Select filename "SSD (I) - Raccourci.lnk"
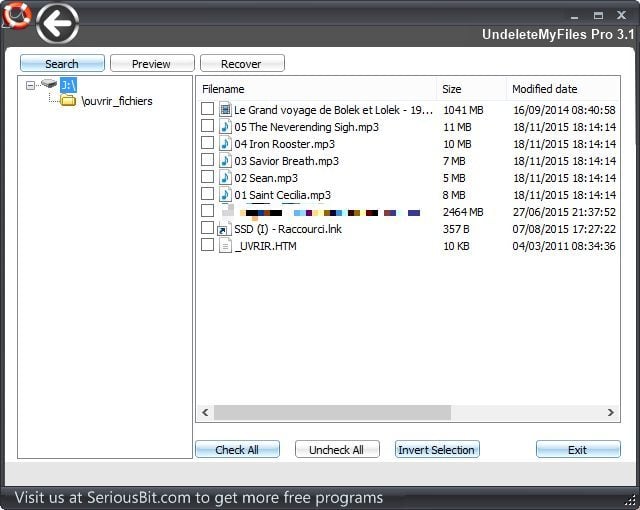The height and width of the screenshot is (510, 640). (x=288, y=229)
